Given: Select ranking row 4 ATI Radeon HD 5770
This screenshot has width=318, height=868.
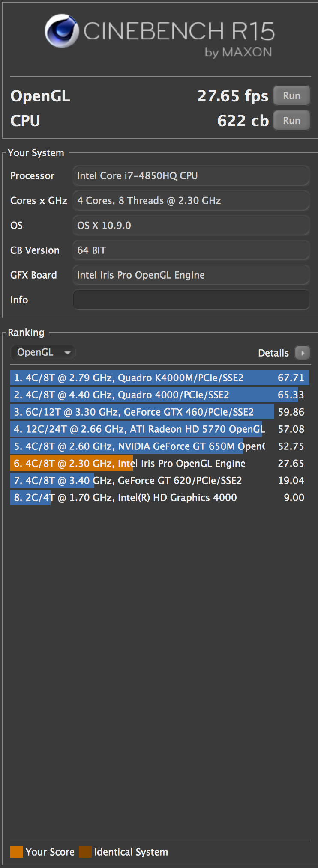Looking at the screenshot, I should [x=160, y=429].
